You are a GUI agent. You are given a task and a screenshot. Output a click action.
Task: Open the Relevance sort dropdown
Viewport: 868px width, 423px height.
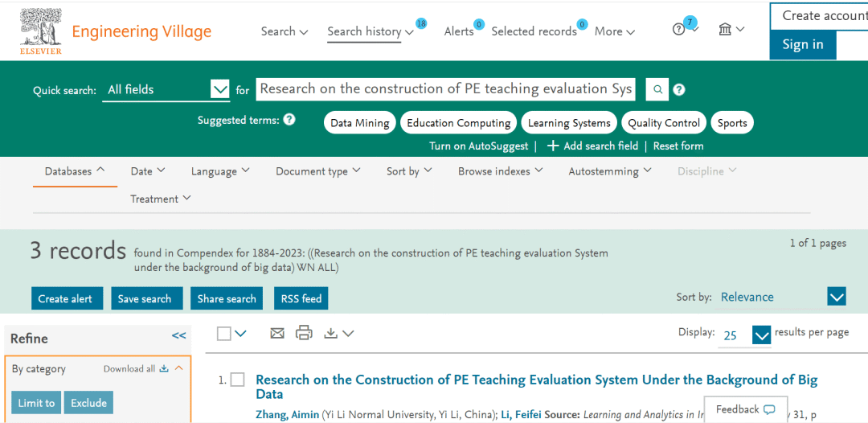[x=783, y=298]
